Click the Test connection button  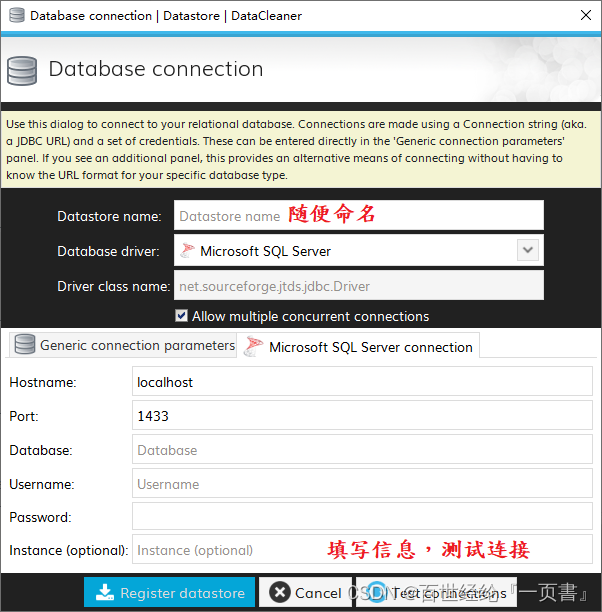click(x=436, y=592)
